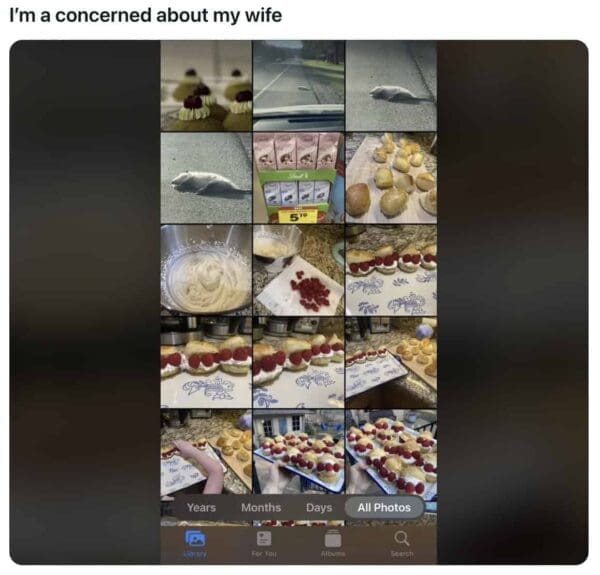The width and height of the screenshot is (600, 575).
Task: Switch to Days view
Action: [319, 507]
